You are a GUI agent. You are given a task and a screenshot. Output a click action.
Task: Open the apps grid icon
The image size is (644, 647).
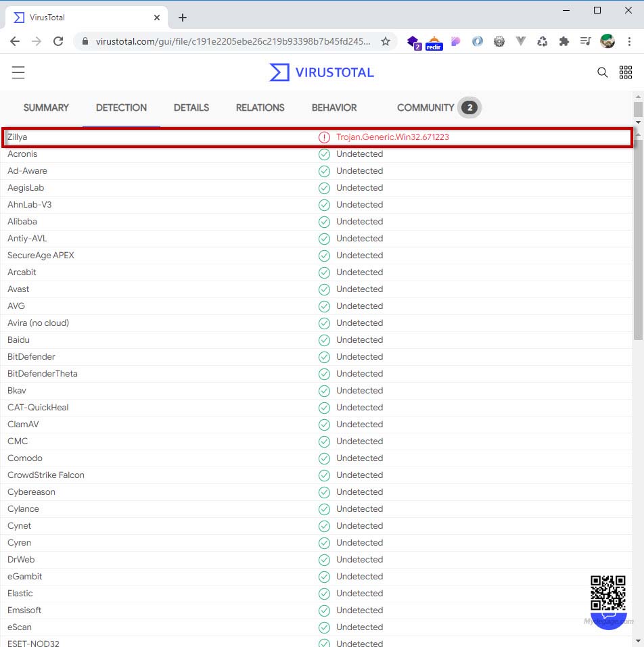626,72
